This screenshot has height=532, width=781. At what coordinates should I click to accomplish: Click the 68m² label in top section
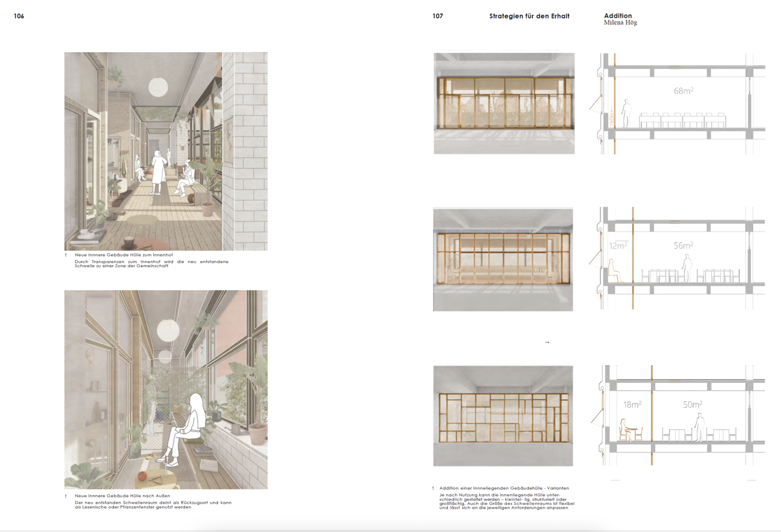click(683, 91)
